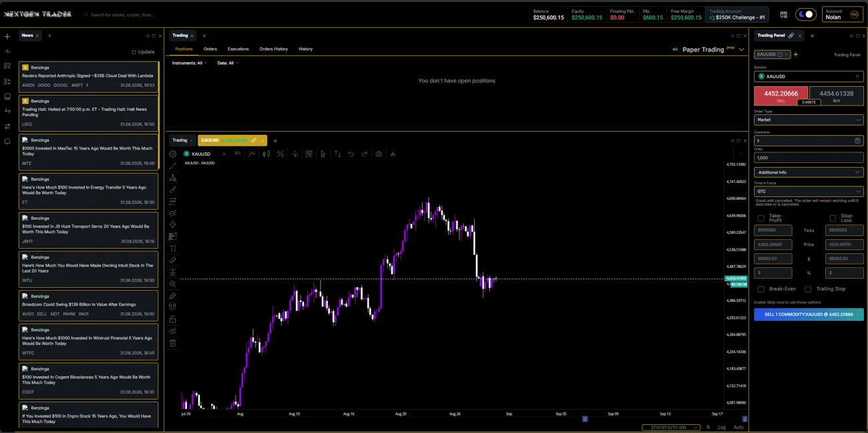Select the ruler measure tool
This screenshot has height=433, width=868.
173,261
